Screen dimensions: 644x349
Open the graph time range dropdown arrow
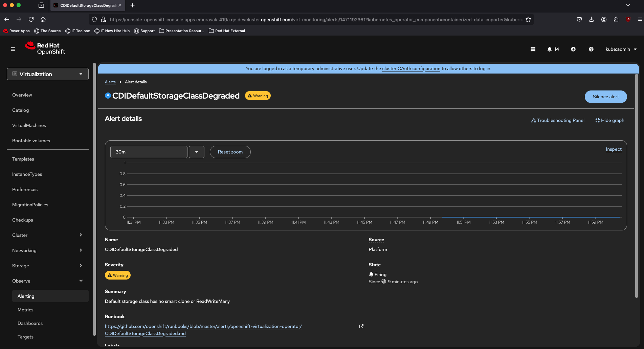196,152
